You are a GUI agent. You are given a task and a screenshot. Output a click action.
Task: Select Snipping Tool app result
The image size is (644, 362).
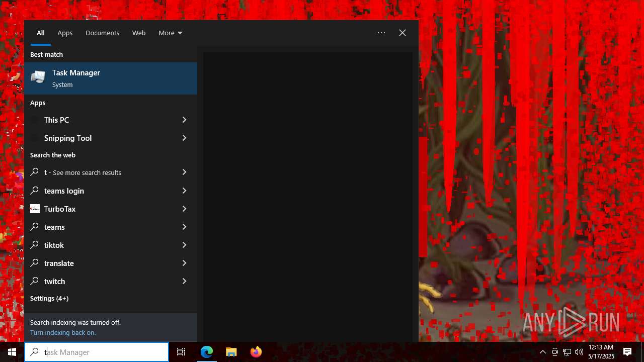(x=98, y=138)
